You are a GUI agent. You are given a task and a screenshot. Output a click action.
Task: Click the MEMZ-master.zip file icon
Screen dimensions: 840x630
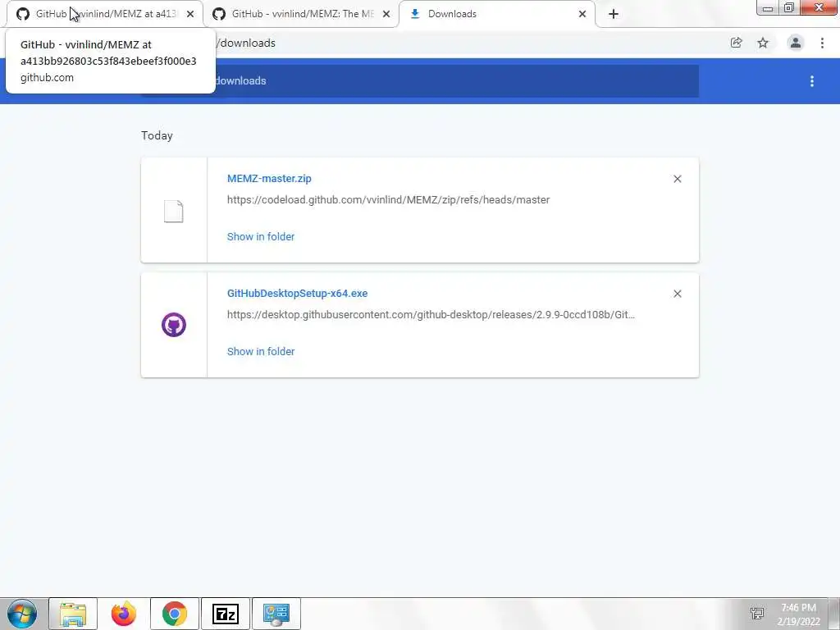pyautogui.click(x=174, y=211)
